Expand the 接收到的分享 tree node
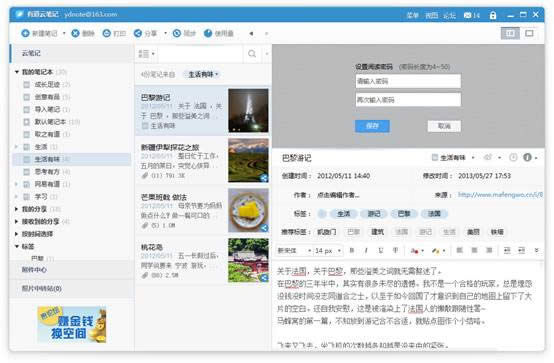The image size is (554, 363). pyautogui.click(x=16, y=222)
